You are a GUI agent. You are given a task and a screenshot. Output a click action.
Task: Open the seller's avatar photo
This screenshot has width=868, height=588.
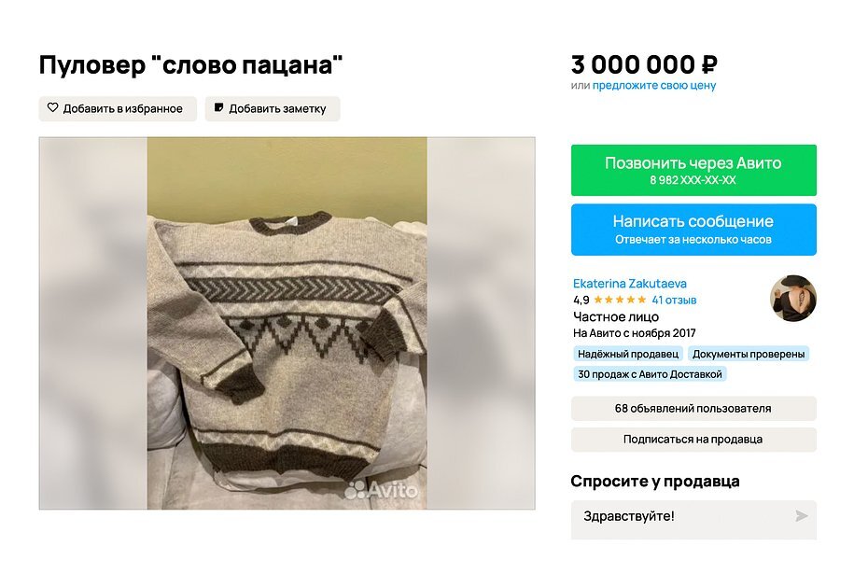pos(792,298)
